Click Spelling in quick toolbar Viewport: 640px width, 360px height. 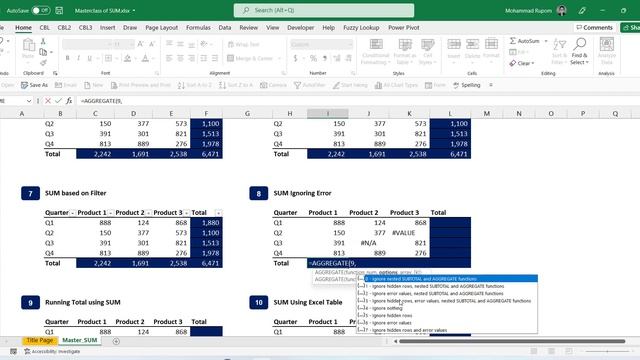click(x=467, y=85)
